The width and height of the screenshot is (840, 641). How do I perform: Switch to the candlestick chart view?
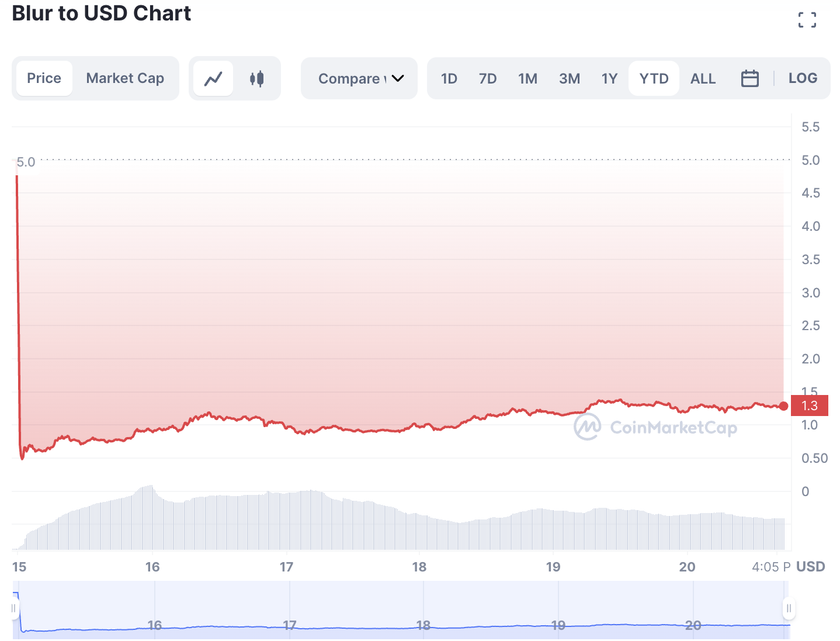click(256, 78)
